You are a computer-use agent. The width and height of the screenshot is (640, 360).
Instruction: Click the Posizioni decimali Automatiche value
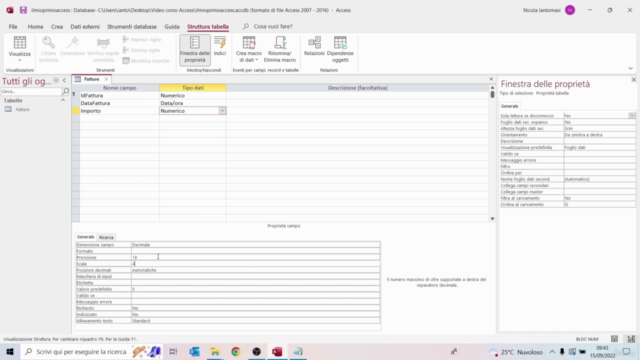point(256,270)
